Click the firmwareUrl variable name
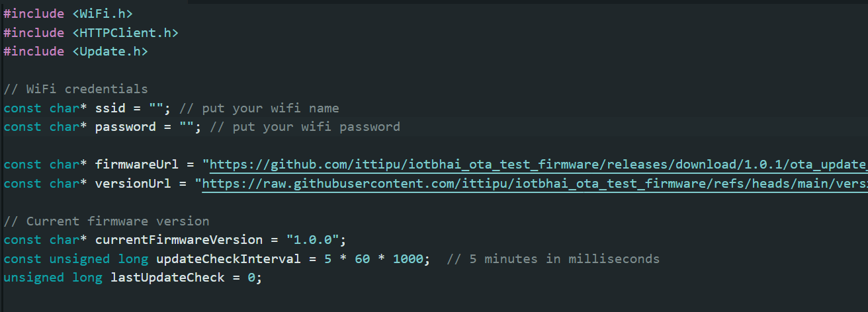This screenshot has height=312, width=868. [x=138, y=165]
